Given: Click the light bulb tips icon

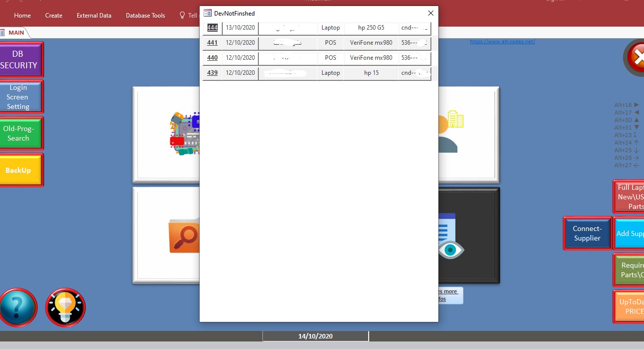Looking at the screenshot, I should (65, 307).
